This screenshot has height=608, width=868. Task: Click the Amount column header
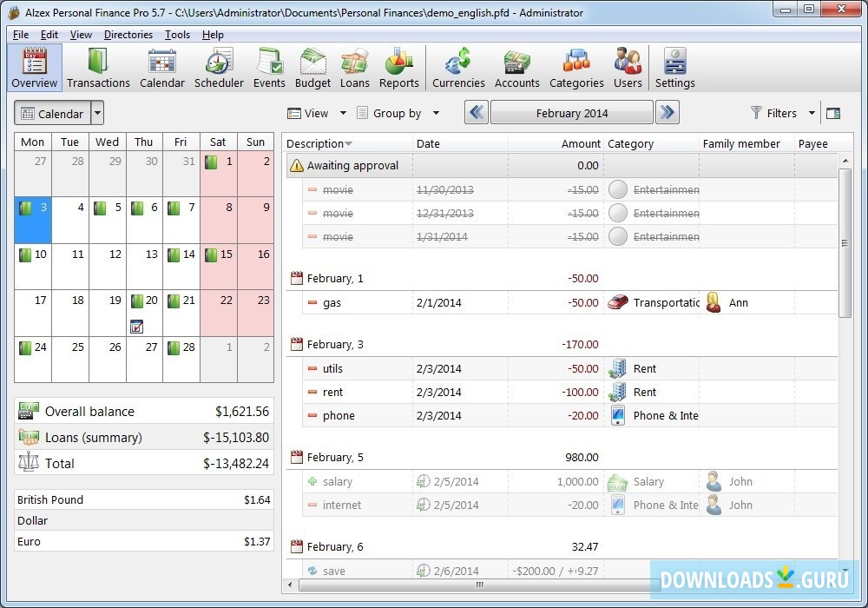pos(556,143)
